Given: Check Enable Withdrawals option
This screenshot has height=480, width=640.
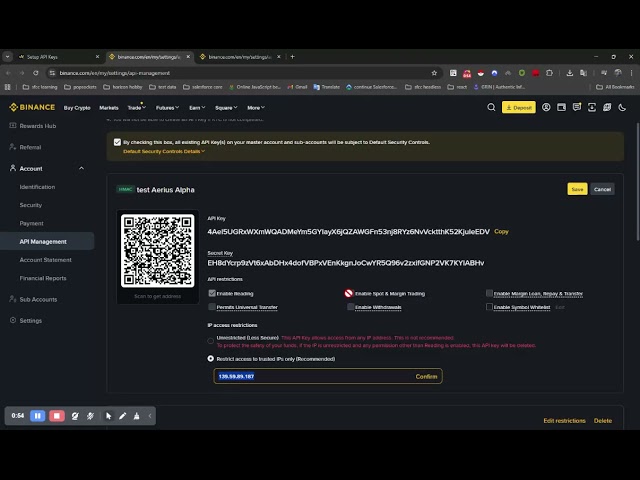Looking at the screenshot, I should [x=350, y=307].
